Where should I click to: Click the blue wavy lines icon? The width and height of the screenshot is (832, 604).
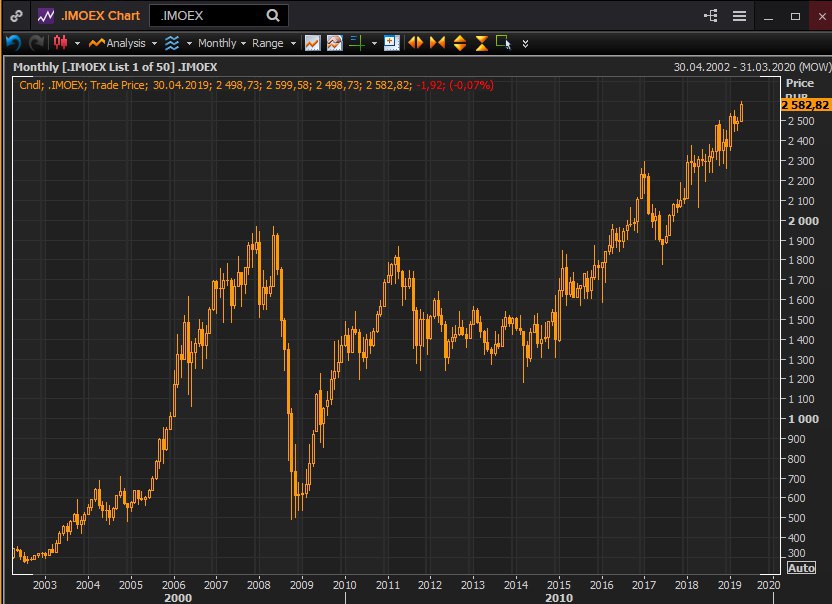click(172, 43)
